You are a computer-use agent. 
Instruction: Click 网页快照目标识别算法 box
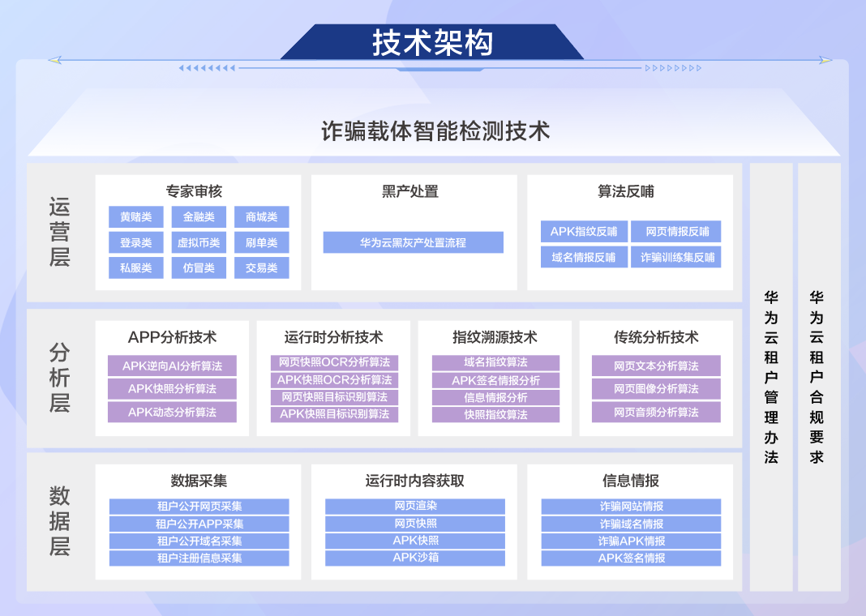click(334, 397)
